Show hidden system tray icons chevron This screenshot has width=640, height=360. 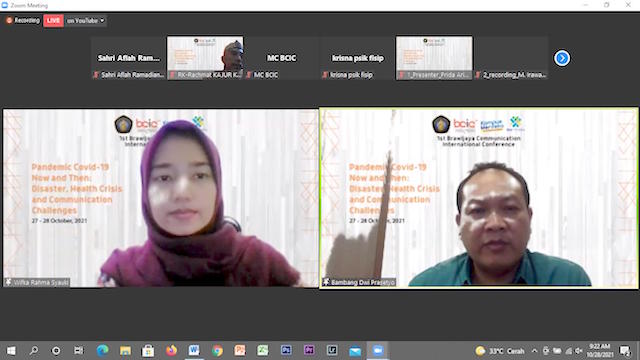pos(534,351)
